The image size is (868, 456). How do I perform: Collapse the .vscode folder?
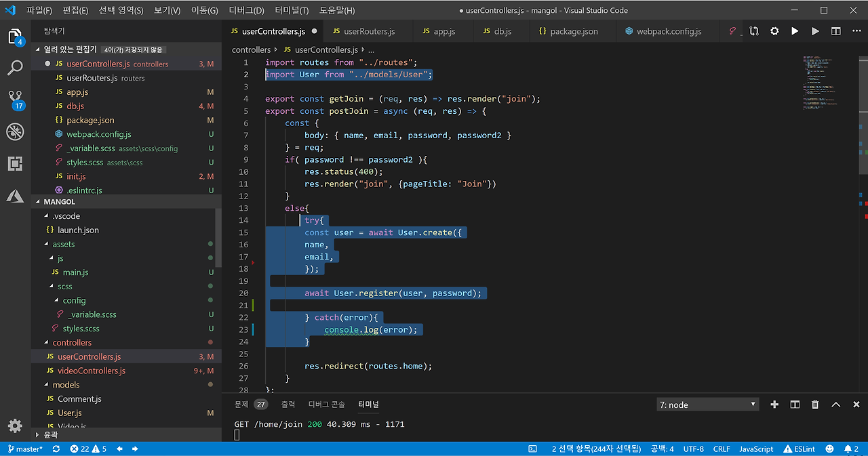click(127, 216)
